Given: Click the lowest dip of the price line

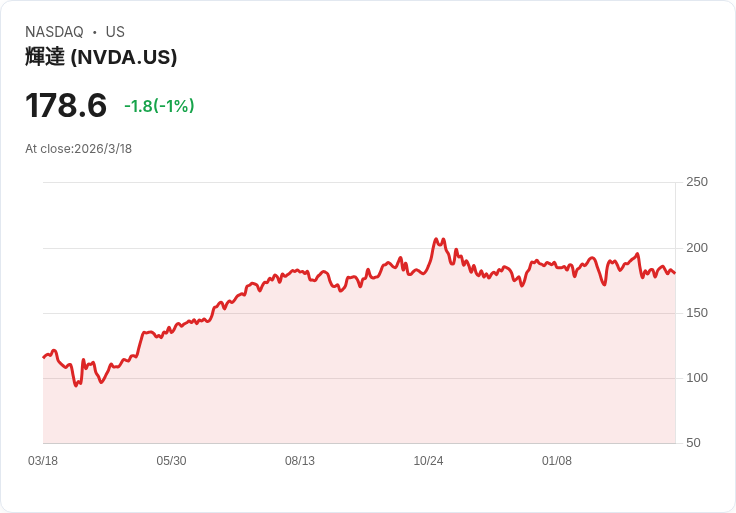Looking at the screenshot, I should pos(76,385).
